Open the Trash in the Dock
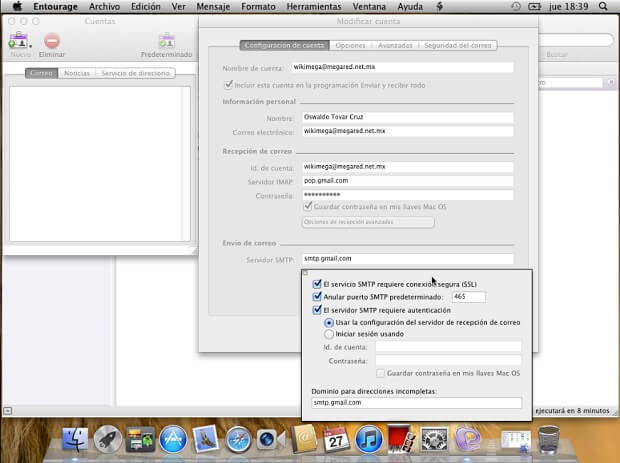Screen dimensions: 620x463 [549, 439]
